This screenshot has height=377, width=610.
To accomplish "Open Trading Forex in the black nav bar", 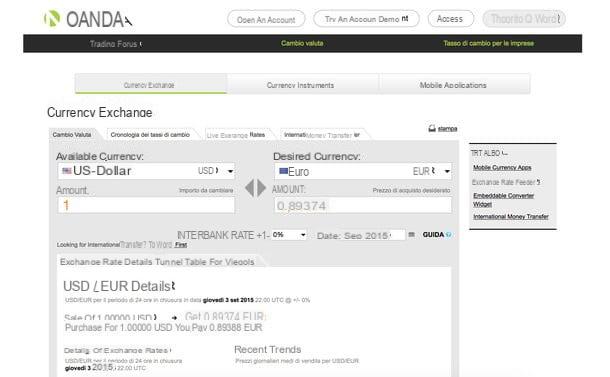I will tap(116, 44).
